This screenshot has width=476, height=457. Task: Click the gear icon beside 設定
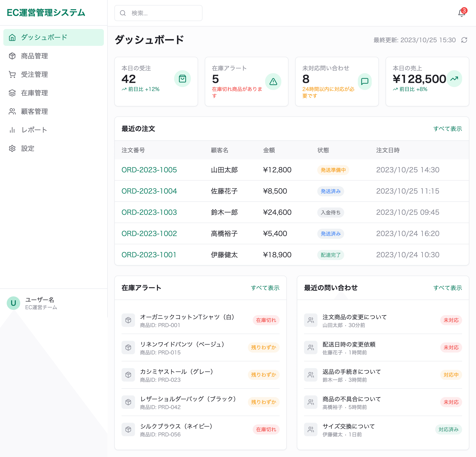point(12,148)
